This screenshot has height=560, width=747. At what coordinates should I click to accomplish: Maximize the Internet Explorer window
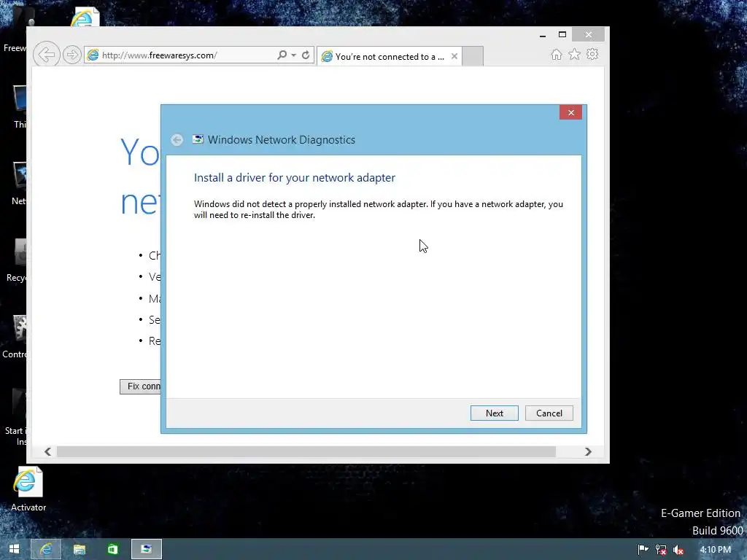[x=562, y=35]
